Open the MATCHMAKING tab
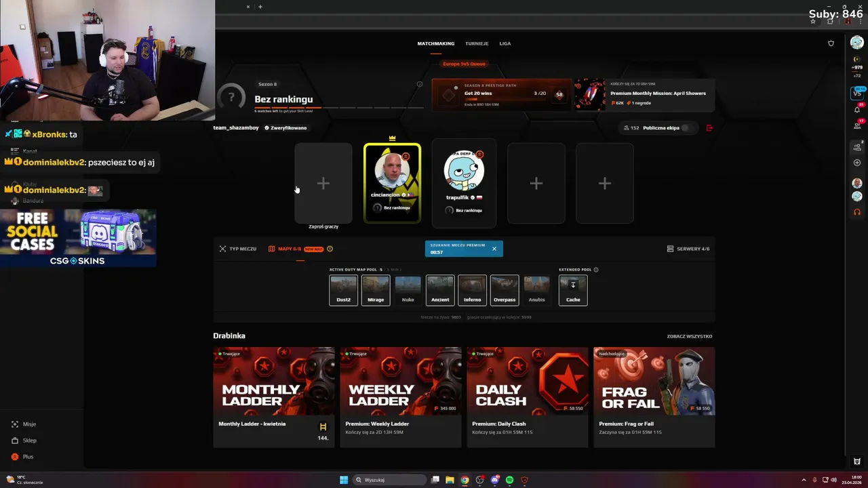Screen dimensions: 868x488 click(x=435, y=43)
